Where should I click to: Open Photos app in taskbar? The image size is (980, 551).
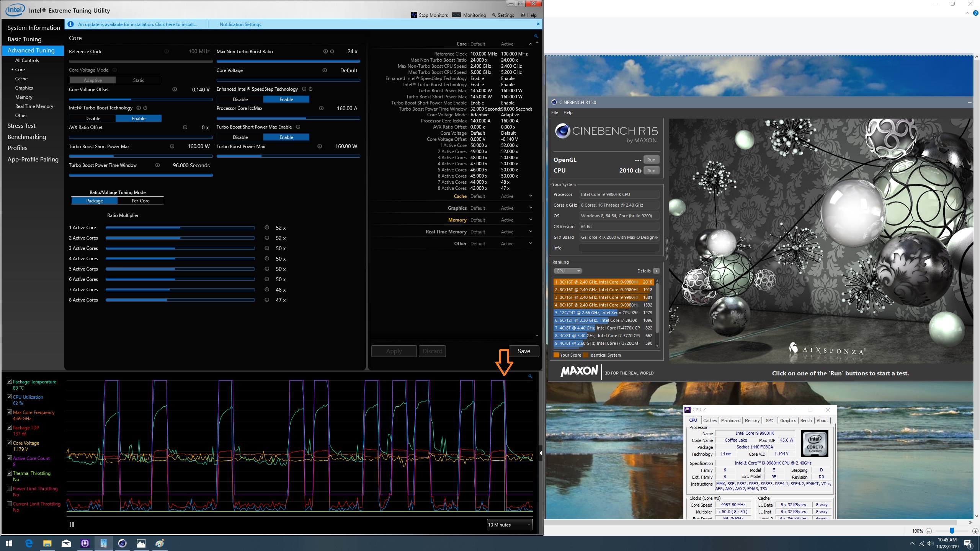pos(141,543)
